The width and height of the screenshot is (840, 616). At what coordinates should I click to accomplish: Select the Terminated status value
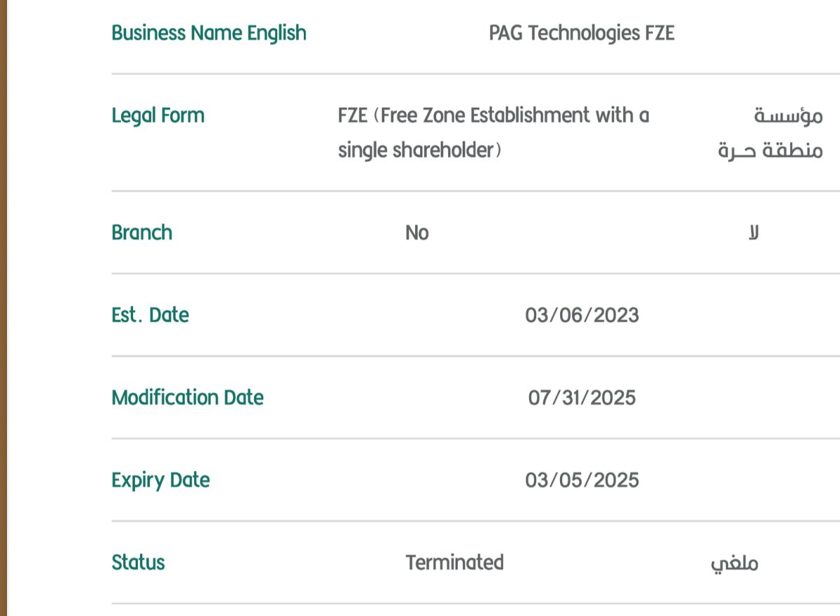click(454, 563)
